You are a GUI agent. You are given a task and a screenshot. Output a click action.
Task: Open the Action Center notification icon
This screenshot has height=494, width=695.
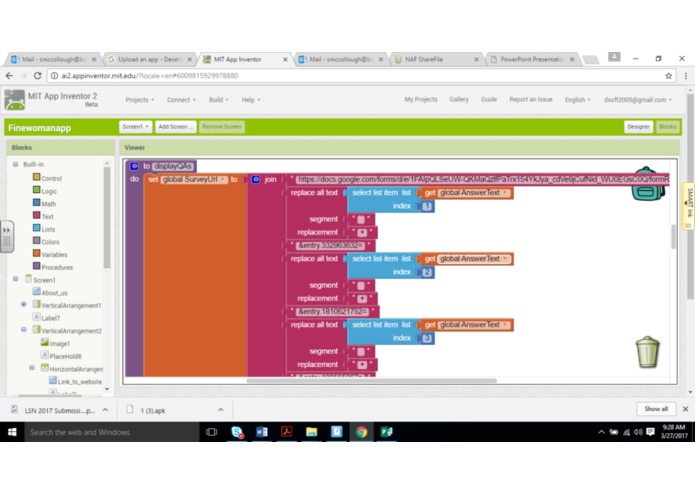pos(650,432)
